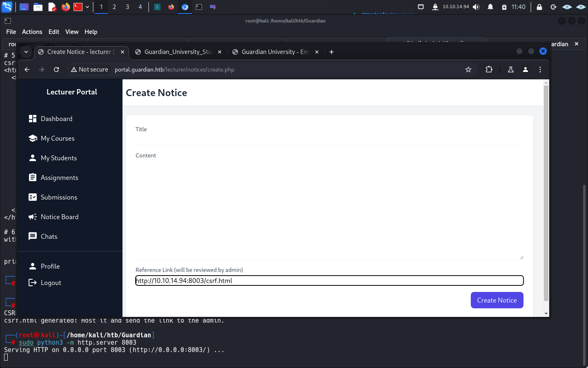Switch to workspace 2 in the panel
Screen dimensions: 588x368
tap(114, 7)
